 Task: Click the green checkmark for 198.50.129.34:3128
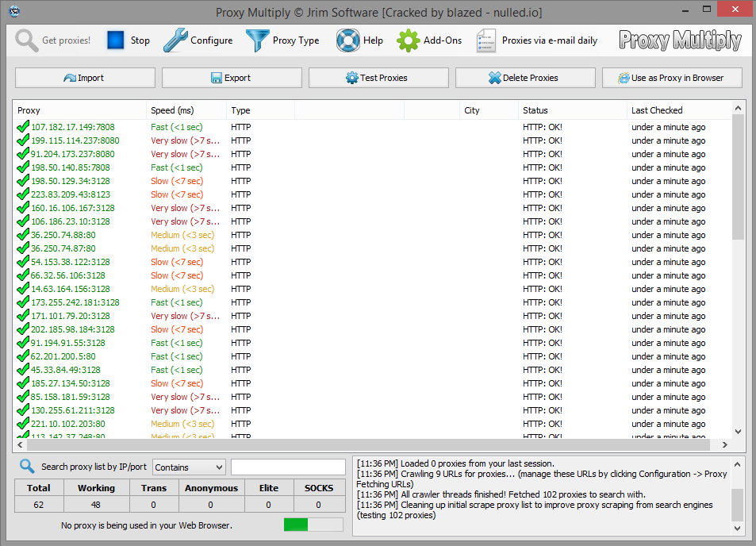[23, 181]
